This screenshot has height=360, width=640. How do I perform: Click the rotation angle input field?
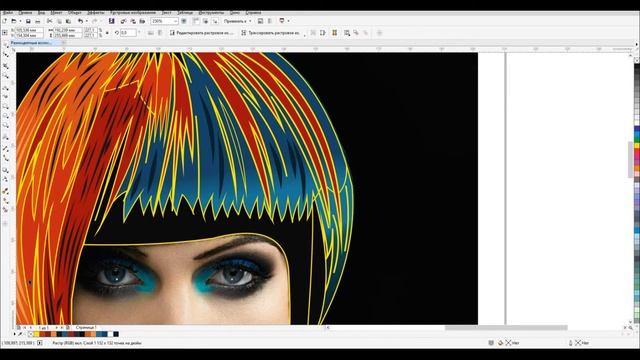[128, 33]
